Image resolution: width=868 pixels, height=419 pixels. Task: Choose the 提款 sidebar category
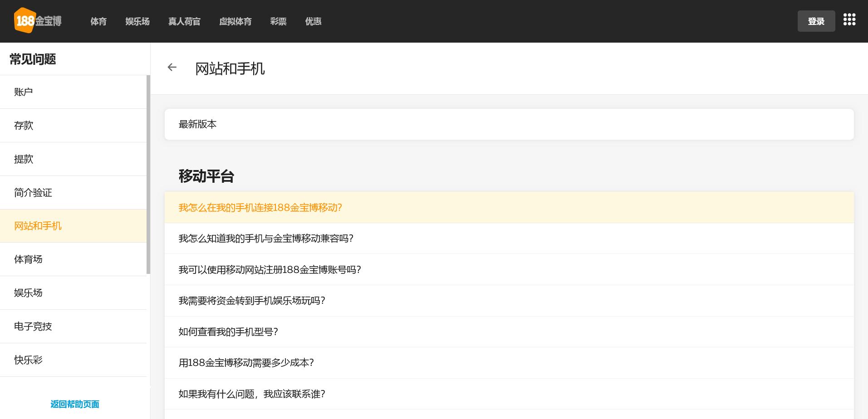(73, 159)
